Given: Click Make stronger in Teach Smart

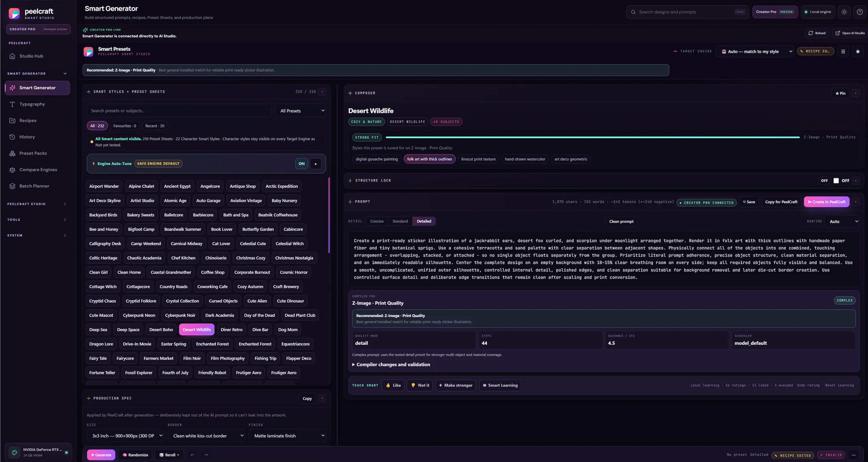Looking at the screenshot, I should point(456,385).
